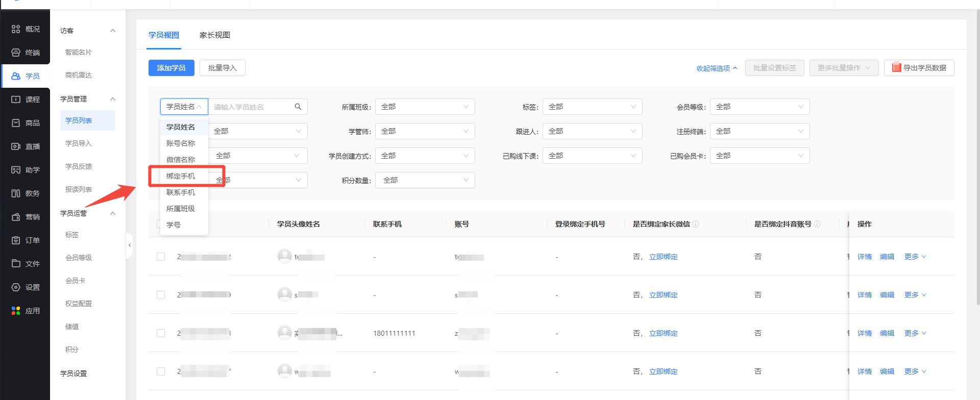The height and width of the screenshot is (400, 980).
Task: Switch to the 家长视图 tab
Action: pyautogui.click(x=214, y=35)
